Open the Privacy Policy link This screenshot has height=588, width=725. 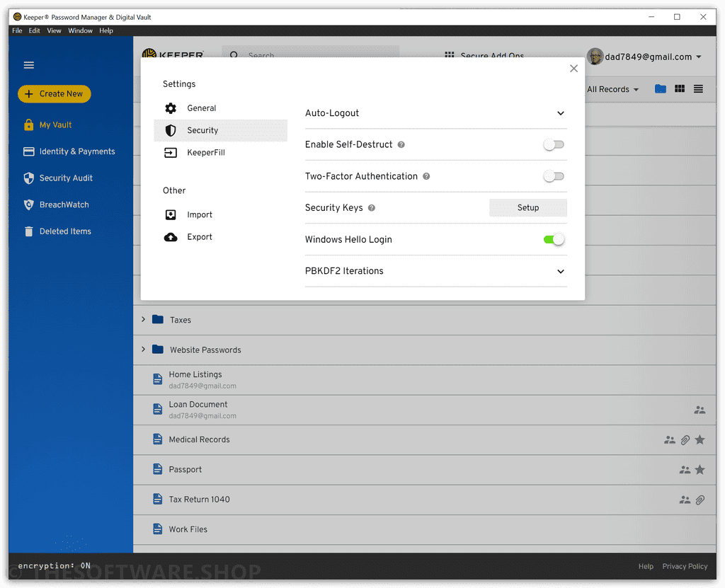tap(685, 566)
